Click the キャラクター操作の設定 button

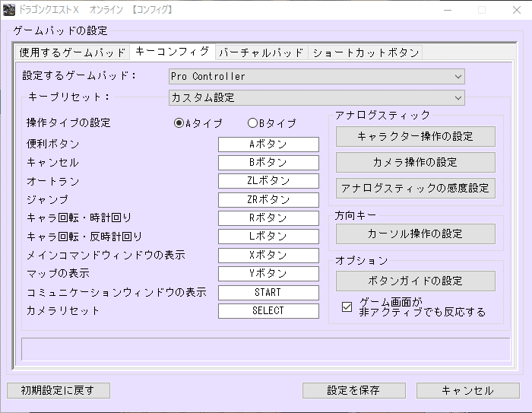click(416, 137)
